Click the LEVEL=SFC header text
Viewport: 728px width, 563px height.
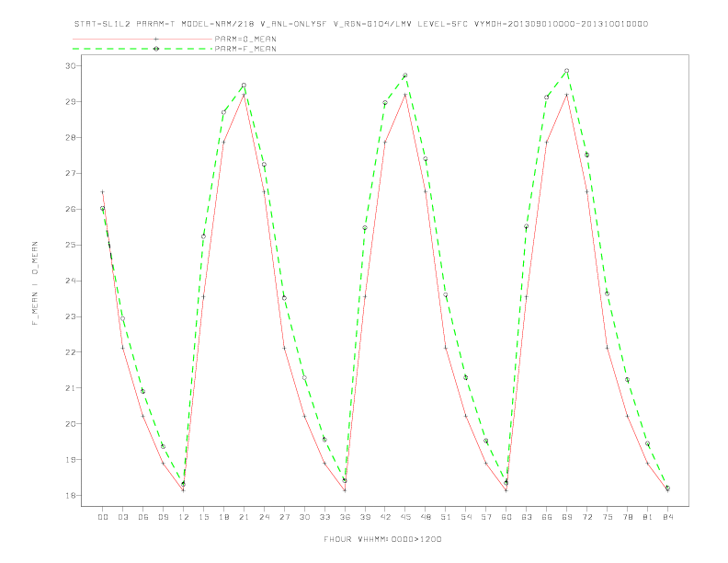pos(442,24)
